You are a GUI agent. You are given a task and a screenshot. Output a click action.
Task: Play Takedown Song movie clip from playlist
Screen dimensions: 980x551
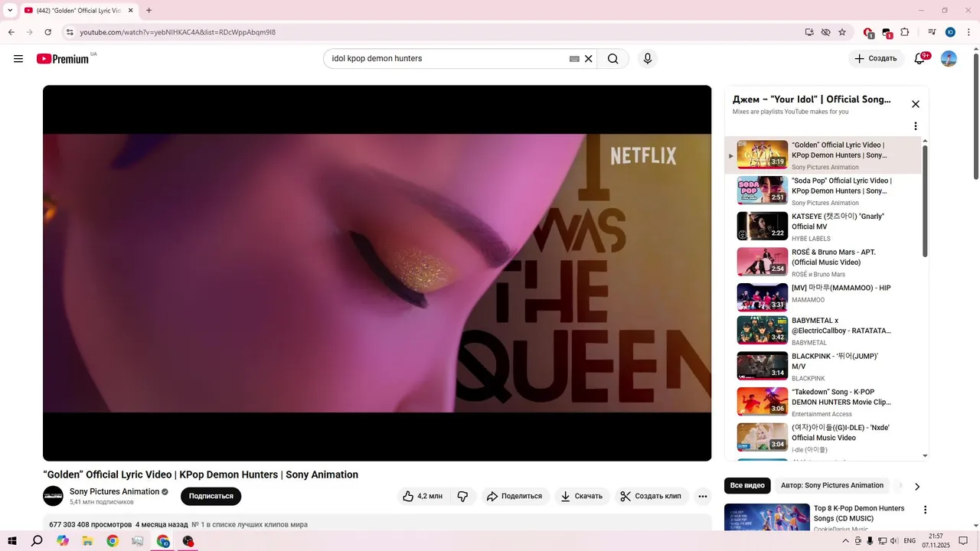[823, 402]
